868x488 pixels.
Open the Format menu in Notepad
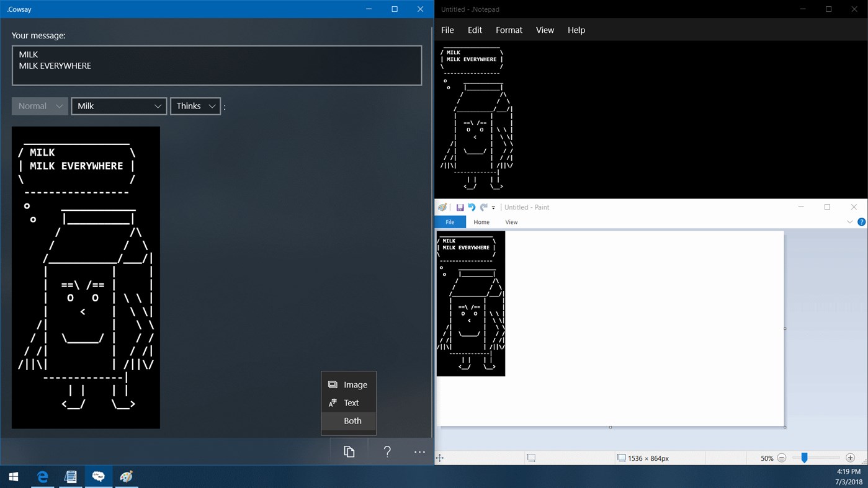tap(509, 30)
